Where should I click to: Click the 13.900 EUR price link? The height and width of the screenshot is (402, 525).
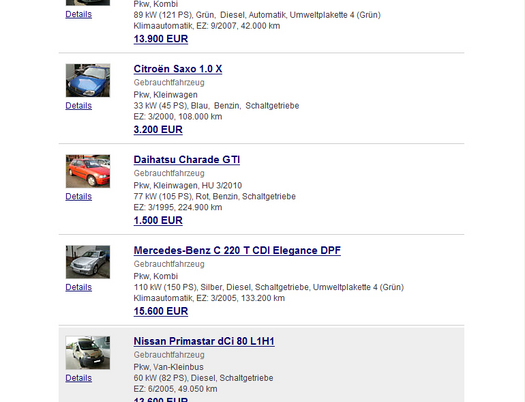pyautogui.click(x=161, y=39)
